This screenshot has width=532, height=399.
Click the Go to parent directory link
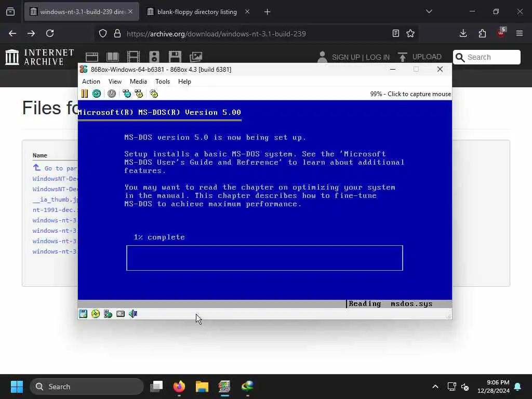55,168
